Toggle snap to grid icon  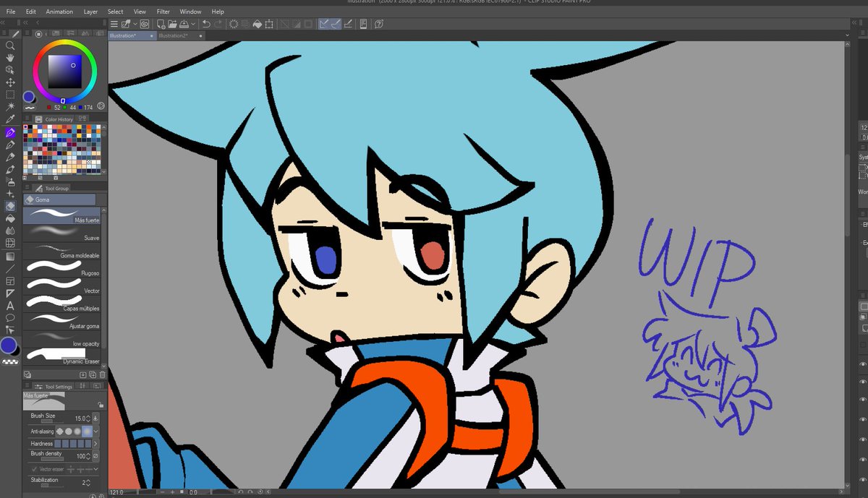pos(348,24)
